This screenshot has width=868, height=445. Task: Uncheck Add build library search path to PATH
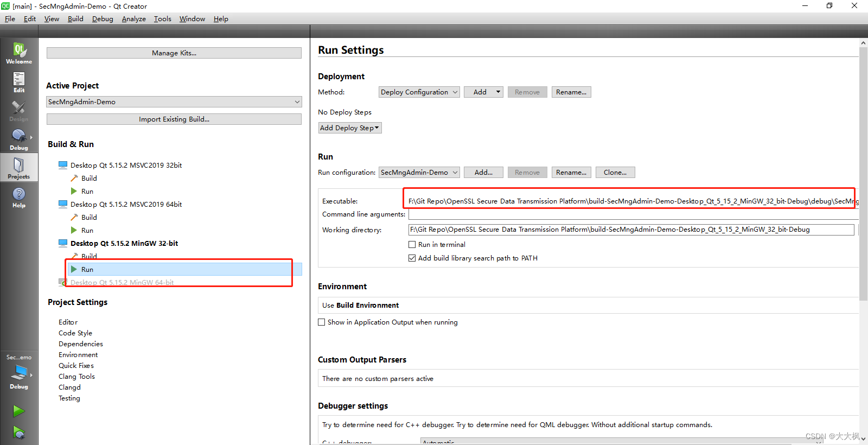tap(412, 258)
